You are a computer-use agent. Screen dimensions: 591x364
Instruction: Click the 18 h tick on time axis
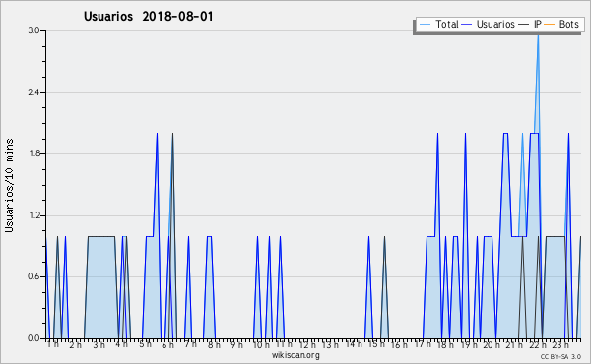click(x=446, y=344)
